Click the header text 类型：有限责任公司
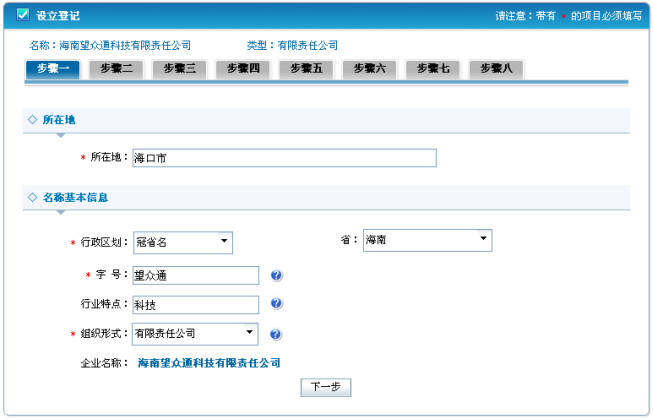Viewport: 653px width, 420px height. tap(292, 45)
